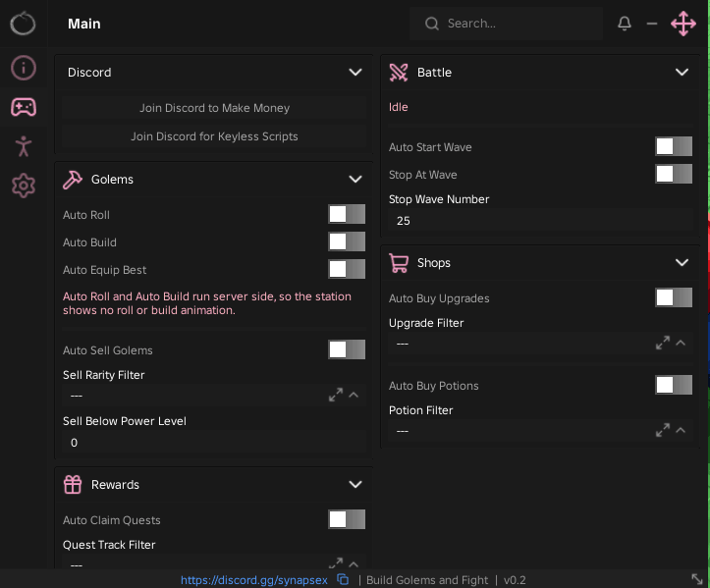The width and height of the screenshot is (710, 588).
Task: Click the Rewards section header label
Action: [115, 484]
